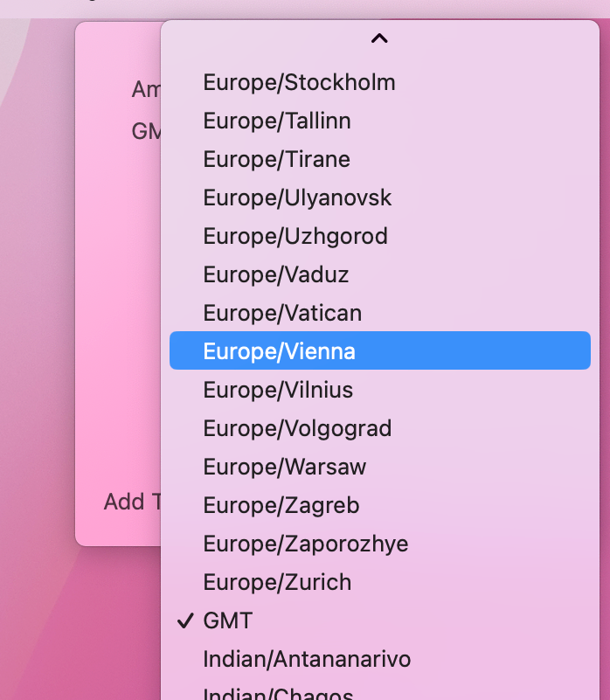Choose Europe/Volgograd from the list
Screen dimensions: 610x700
(297, 428)
